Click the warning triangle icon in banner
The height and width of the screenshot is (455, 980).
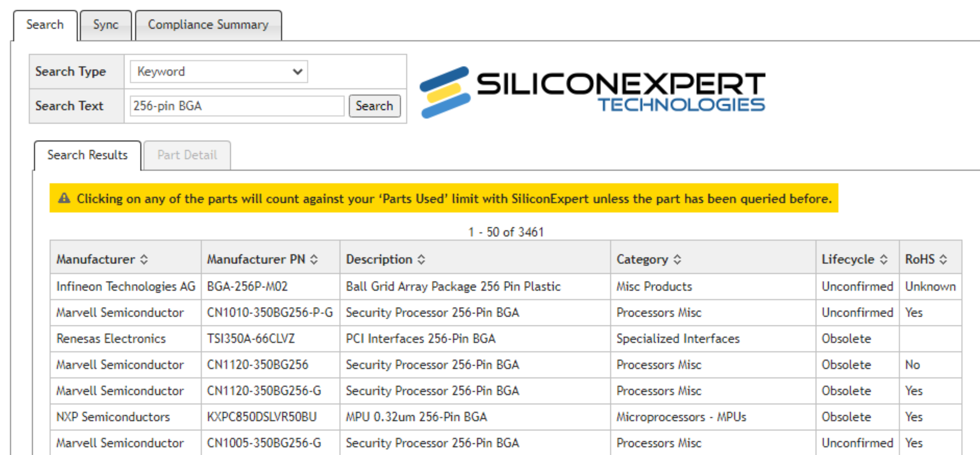pyautogui.click(x=64, y=198)
